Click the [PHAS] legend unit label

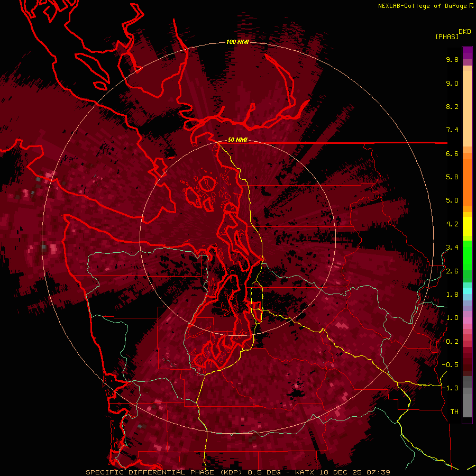coord(447,37)
